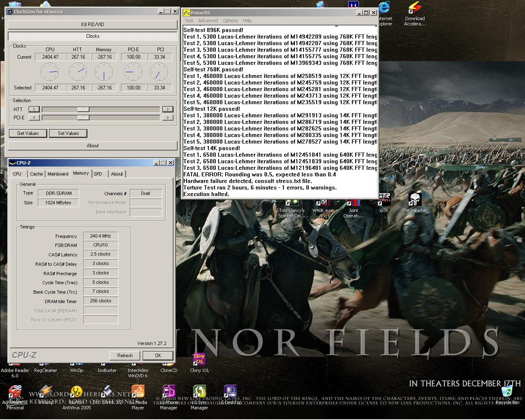The image size is (525, 420).
Task: Launch the GTR desktop shortcut
Action: click(x=384, y=203)
